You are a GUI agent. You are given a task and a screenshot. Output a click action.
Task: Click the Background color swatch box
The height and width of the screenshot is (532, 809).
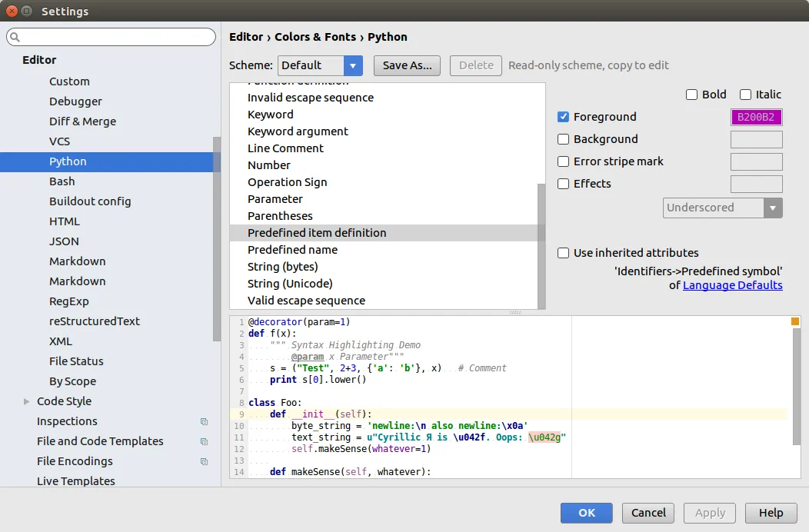(x=757, y=139)
